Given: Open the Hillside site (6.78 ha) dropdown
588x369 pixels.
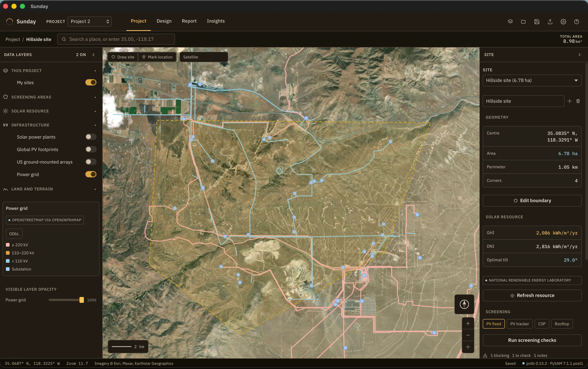Looking at the screenshot, I should tap(532, 80).
